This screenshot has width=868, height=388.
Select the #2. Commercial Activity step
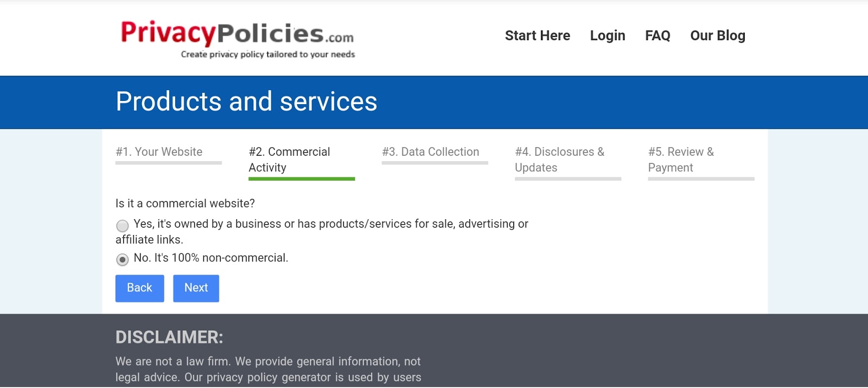pyautogui.click(x=289, y=160)
